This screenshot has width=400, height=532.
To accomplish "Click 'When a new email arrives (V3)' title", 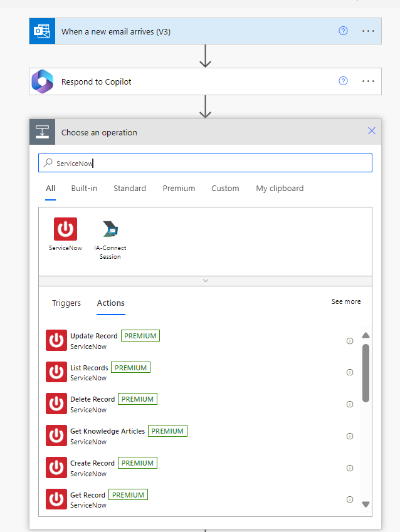I will (x=116, y=31).
